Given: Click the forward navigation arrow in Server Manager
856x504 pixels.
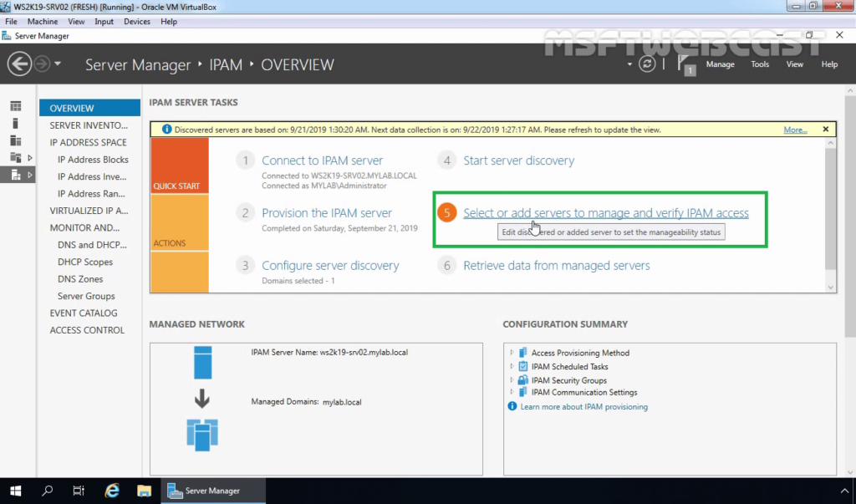Looking at the screenshot, I should [42, 64].
